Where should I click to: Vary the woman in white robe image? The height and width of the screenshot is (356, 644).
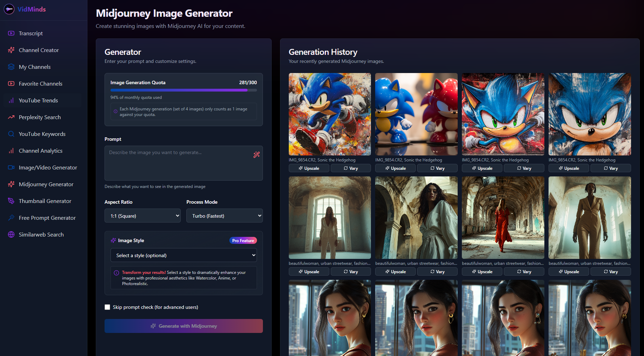point(437,272)
